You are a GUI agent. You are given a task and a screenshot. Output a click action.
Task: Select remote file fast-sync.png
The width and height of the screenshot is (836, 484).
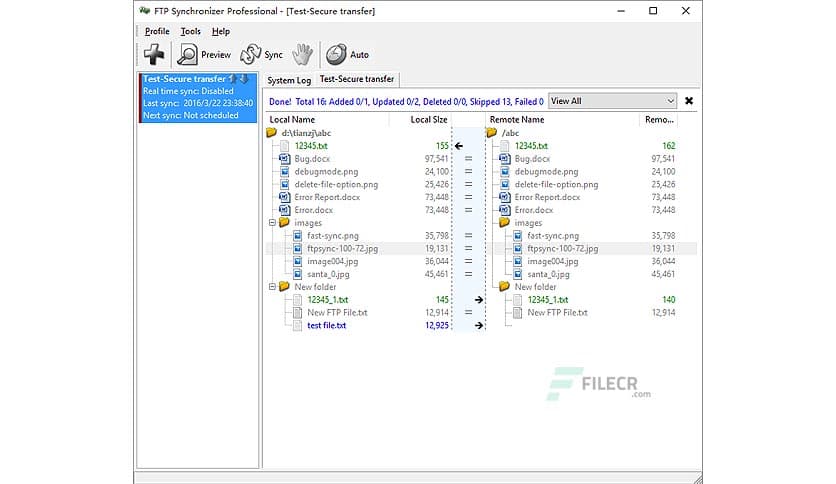(x=553, y=235)
